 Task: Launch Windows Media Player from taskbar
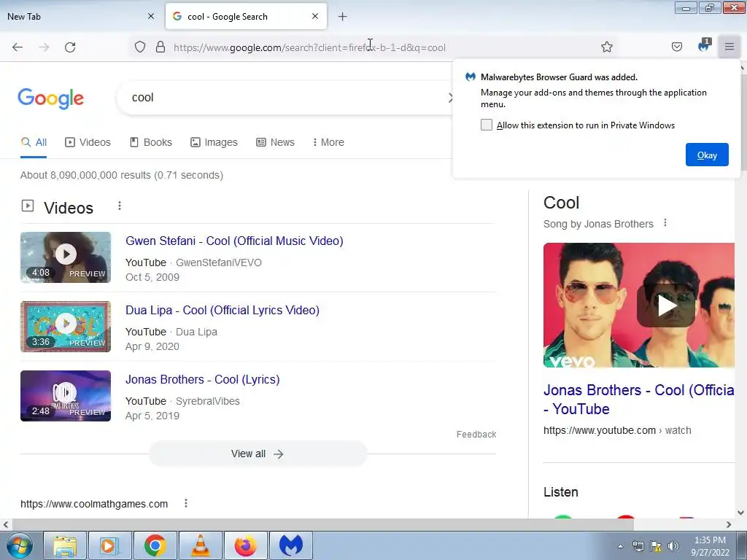pos(109,545)
